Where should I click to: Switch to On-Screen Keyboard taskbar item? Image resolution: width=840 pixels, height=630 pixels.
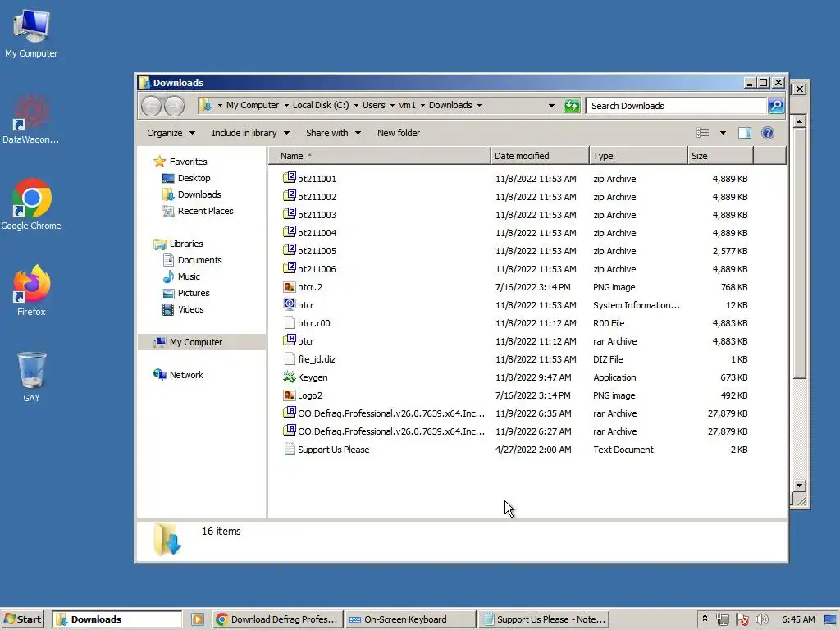pyautogui.click(x=410, y=619)
